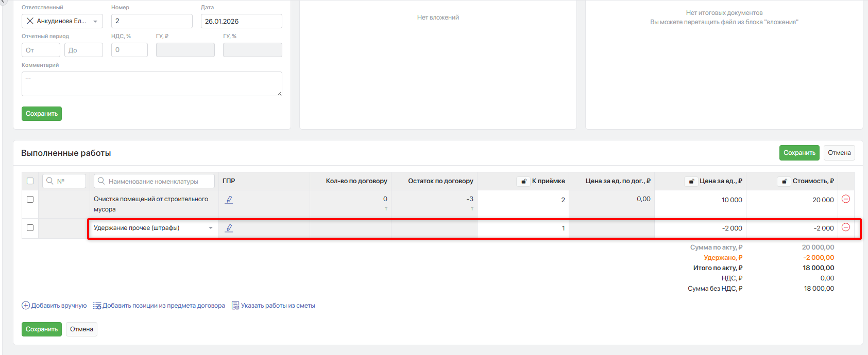Remove the Очистка помещений row with red minus
Image resolution: width=868 pixels, height=355 pixels.
tap(845, 199)
